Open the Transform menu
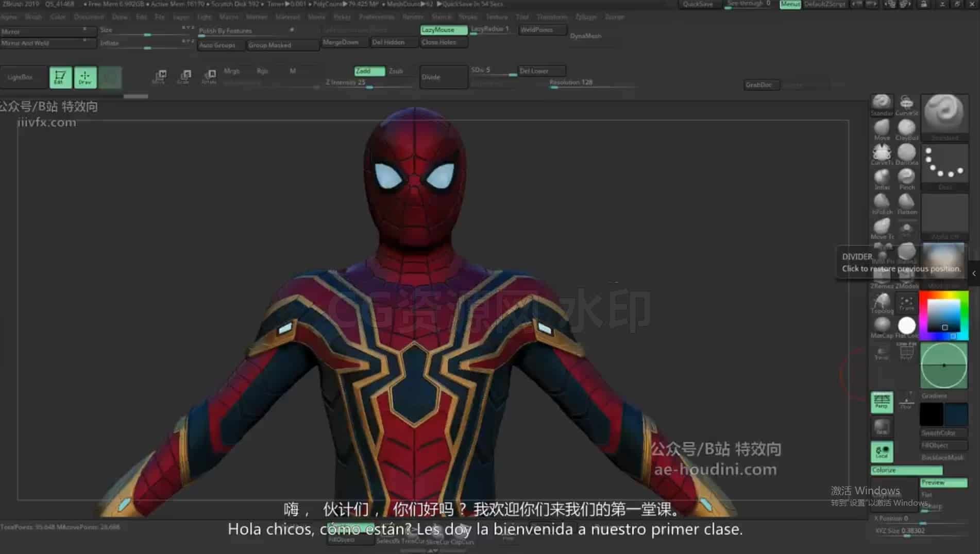This screenshot has height=554, width=980. 552,17
